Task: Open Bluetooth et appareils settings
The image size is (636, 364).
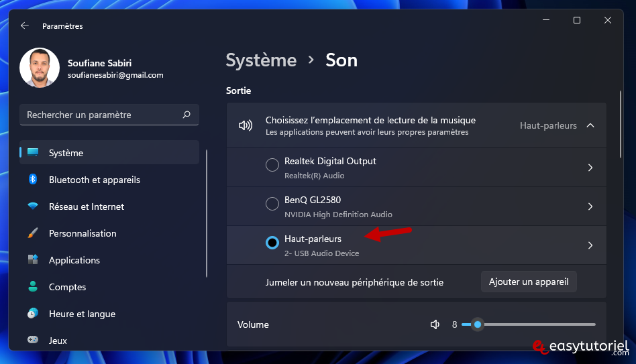Action: [x=109, y=180]
